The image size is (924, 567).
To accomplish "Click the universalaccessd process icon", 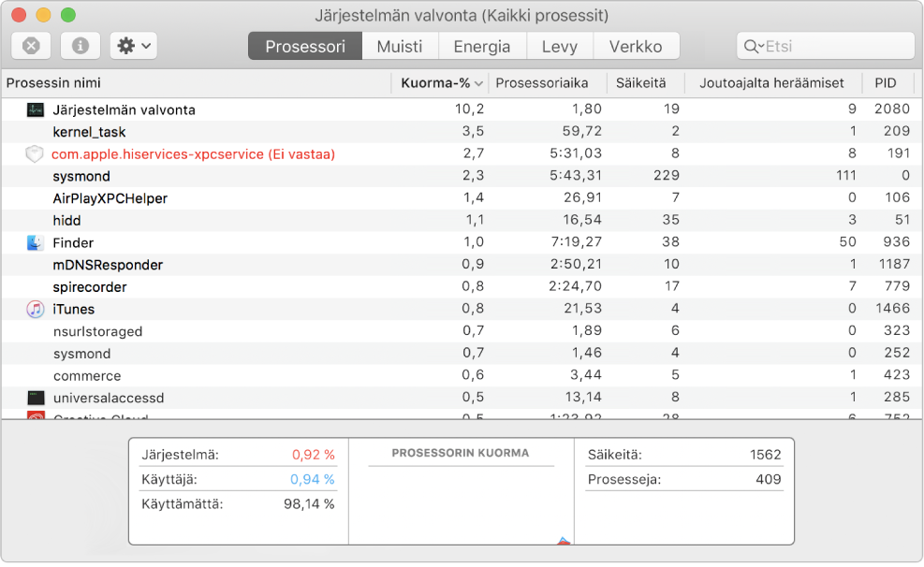I will pyautogui.click(x=36, y=398).
